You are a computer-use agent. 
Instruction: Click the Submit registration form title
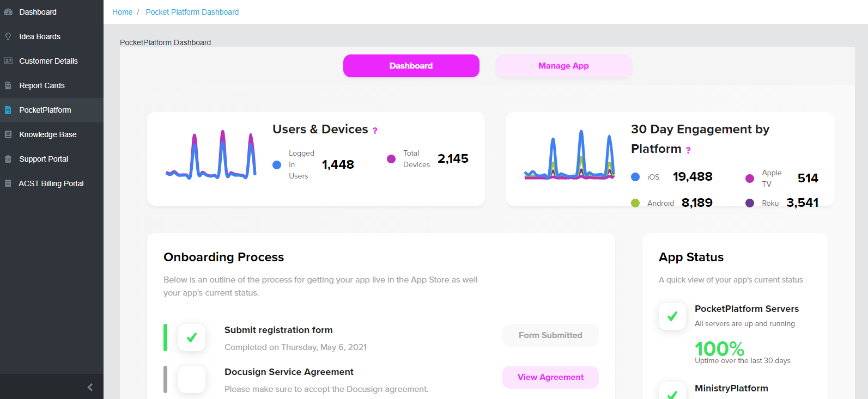[x=278, y=330]
